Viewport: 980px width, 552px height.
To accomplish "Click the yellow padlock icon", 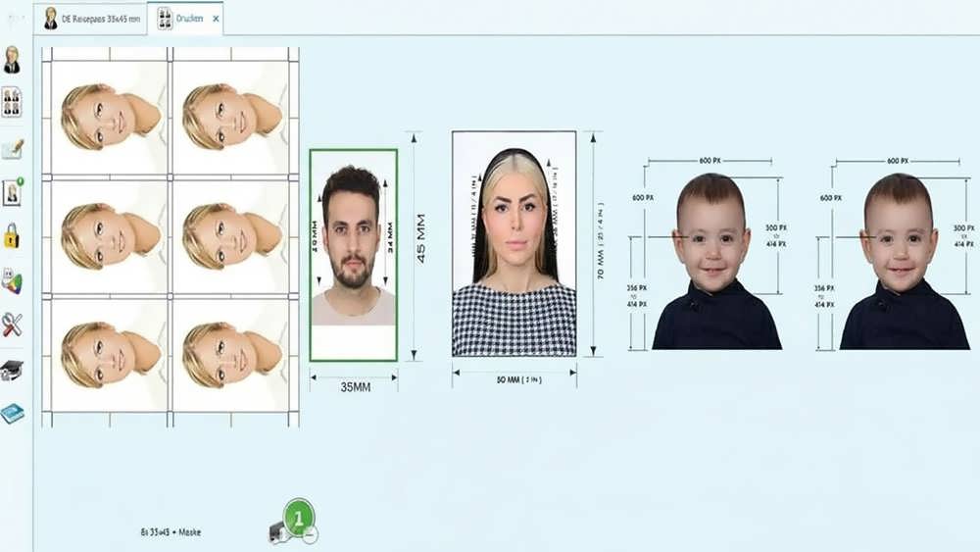I will [x=12, y=236].
